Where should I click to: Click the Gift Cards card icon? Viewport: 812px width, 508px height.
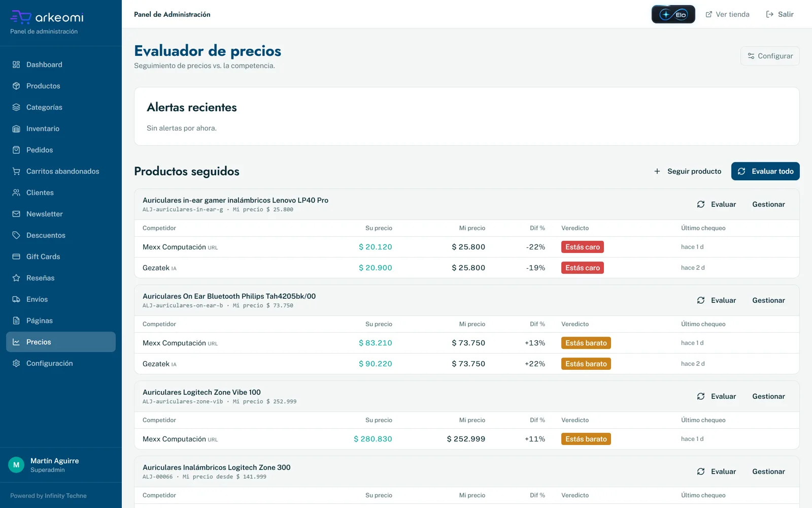pos(16,257)
